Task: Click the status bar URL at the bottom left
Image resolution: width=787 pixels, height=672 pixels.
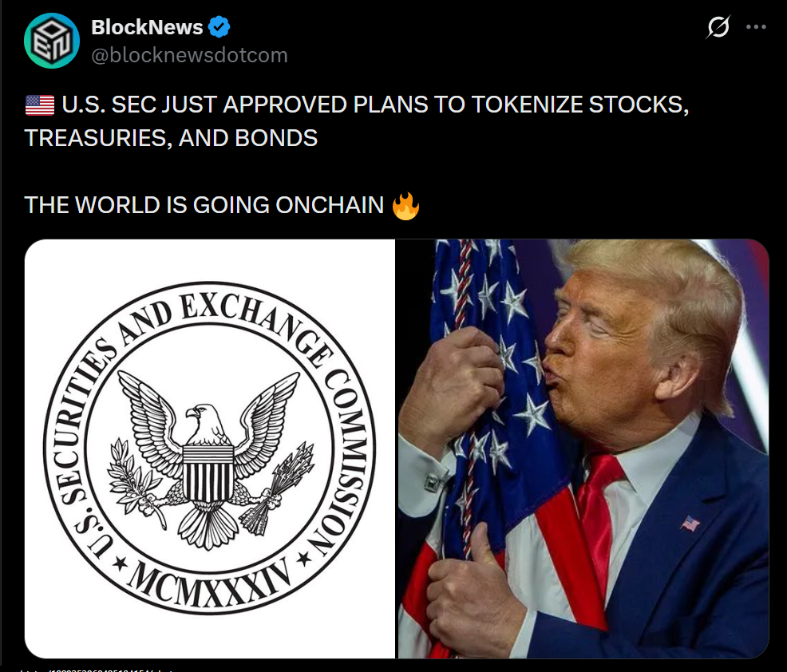Action: (95, 670)
